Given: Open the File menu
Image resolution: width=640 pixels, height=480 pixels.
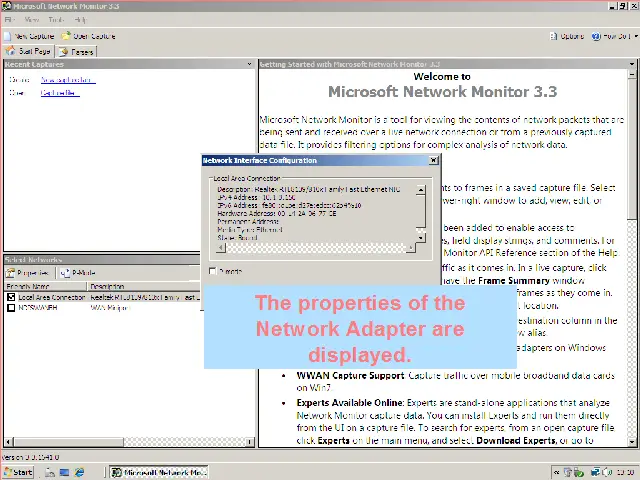Looking at the screenshot, I should point(10,20).
